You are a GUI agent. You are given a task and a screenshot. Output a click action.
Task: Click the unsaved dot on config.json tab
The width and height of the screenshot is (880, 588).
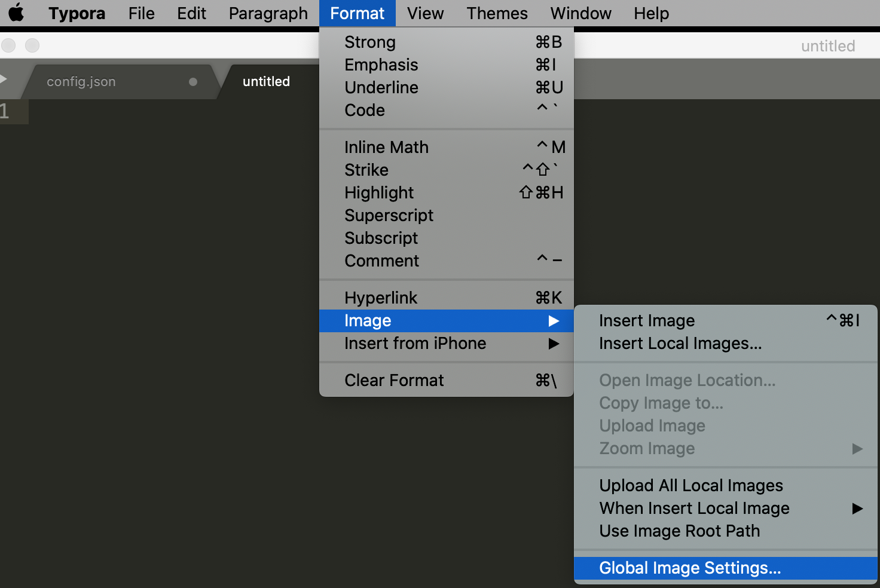pos(193,82)
